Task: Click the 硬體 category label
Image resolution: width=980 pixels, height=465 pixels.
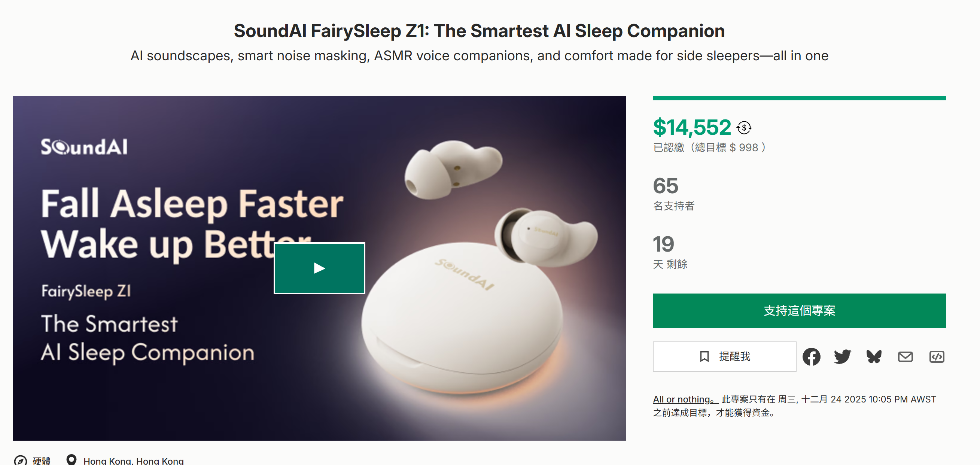Action: 42,460
